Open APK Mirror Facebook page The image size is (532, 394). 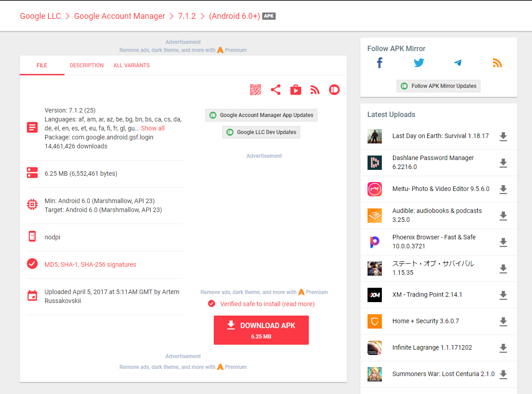[380, 63]
